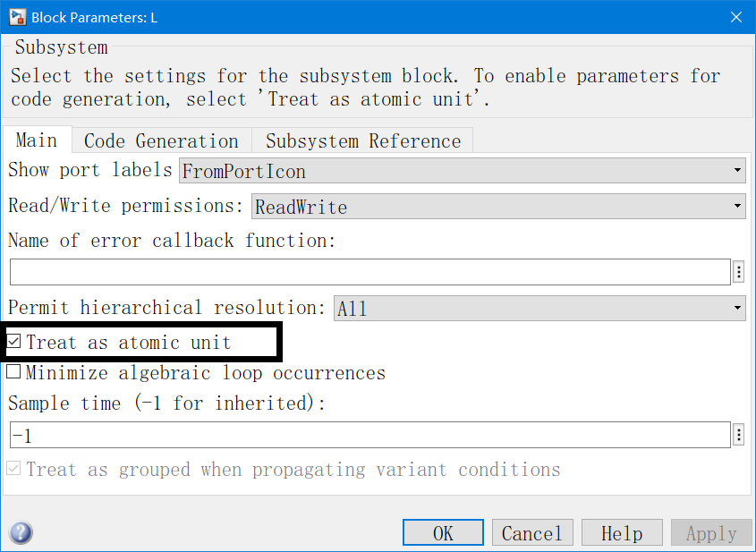The height and width of the screenshot is (552, 756).
Task: Click the MATLAB icon in the title bar
Action: pyautogui.click(x=16, y=17)
